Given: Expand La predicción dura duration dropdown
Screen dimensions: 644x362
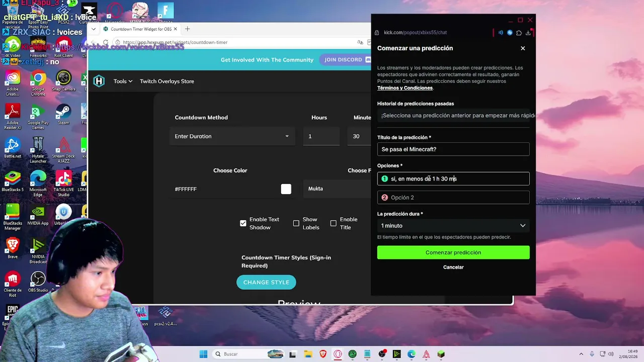Looking at the screenshot, I should 453,226.
